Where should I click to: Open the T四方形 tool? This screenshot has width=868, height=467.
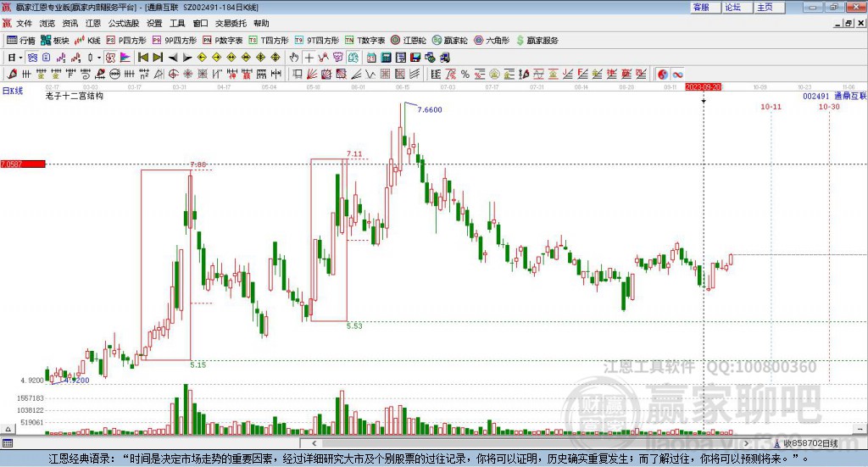point(269,41)
